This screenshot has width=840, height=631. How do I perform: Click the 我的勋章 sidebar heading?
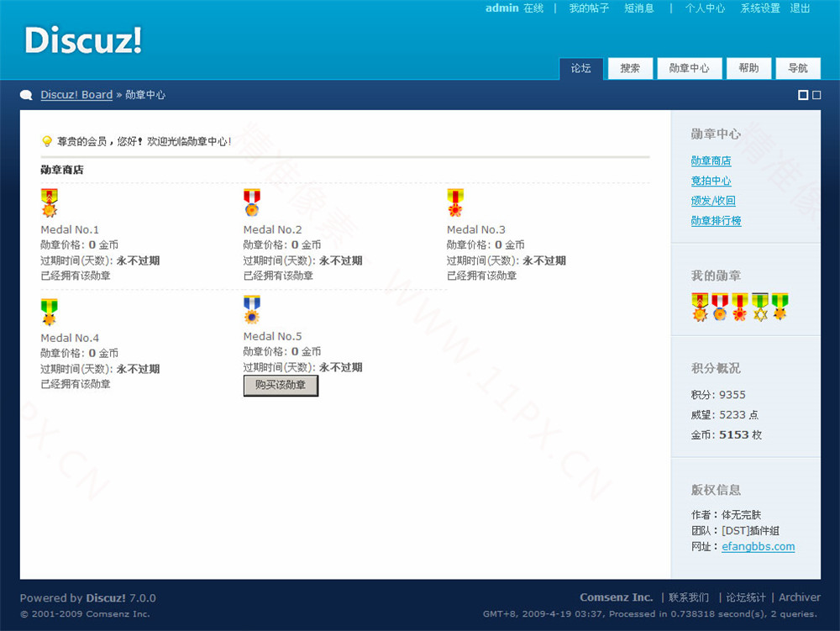tap(716, 276)
